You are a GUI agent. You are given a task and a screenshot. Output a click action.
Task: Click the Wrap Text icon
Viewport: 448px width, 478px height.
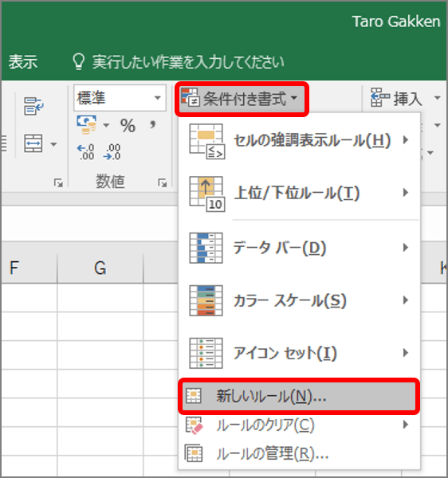(33, 106)
